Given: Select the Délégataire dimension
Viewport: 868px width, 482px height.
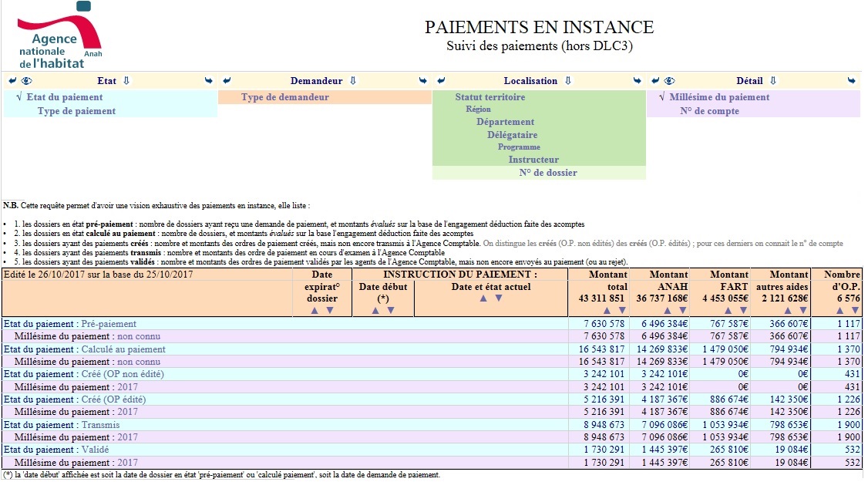Looking at the screenshot, I should pyautogui.click(x=512, y=135).
